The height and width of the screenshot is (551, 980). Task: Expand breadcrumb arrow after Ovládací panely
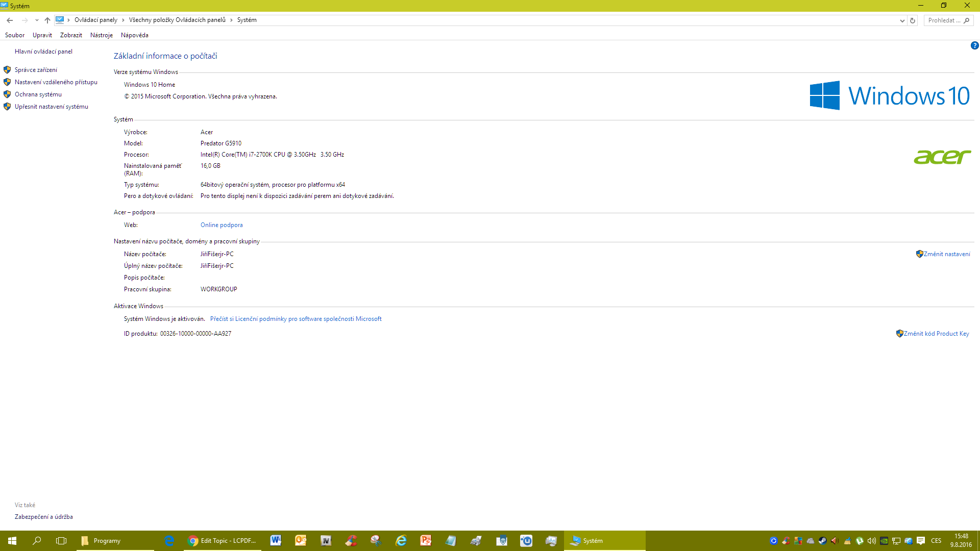coord(123,20)
